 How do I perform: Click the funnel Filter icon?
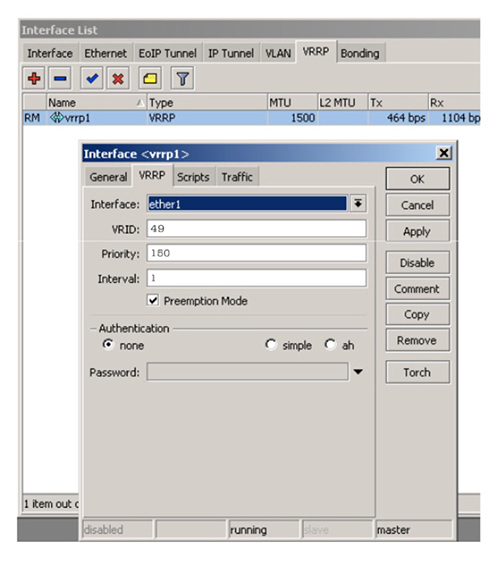tap(182, 78)
